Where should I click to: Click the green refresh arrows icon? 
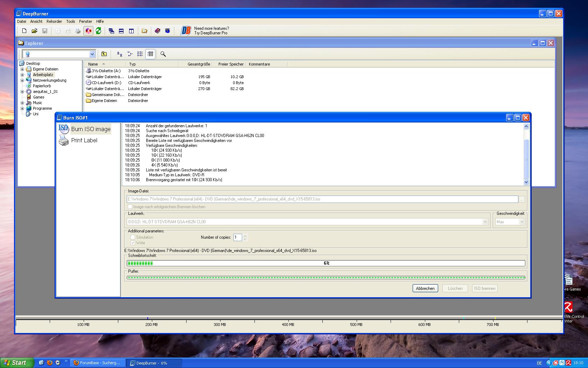coord(99,31)
